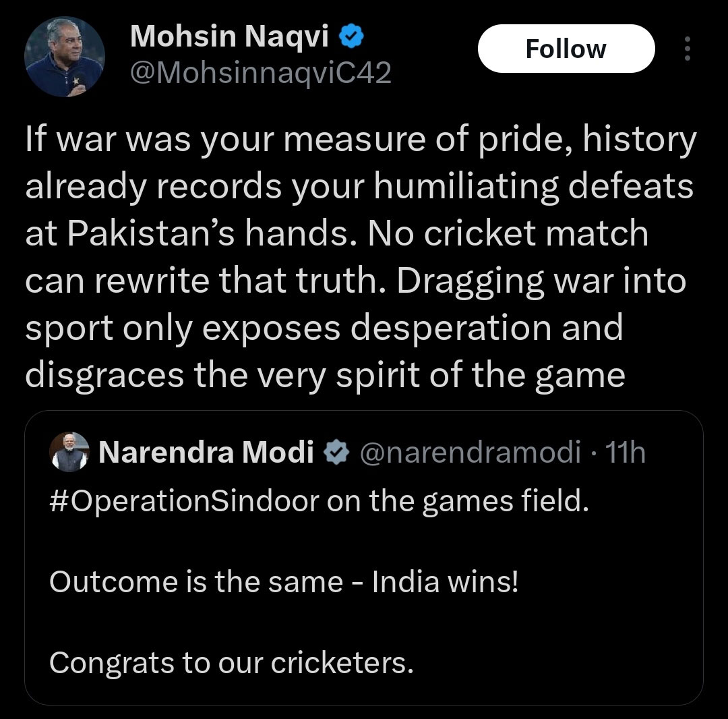The width and height of the screenshot is (728, 719).
Task: Open the more options menu on the tweet
Action: pos(687,48)
